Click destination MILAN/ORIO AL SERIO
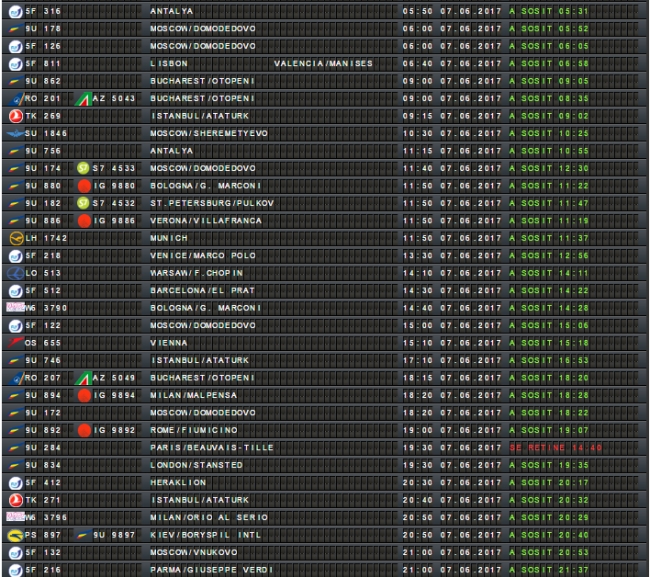Screen dimensions: 650x577 (209, 517)
